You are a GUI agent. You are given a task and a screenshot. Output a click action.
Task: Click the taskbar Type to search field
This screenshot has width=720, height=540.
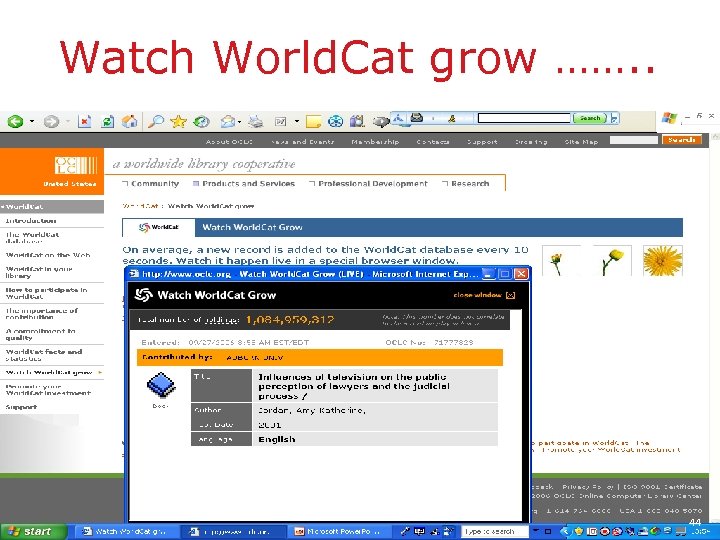coord(495,532)
